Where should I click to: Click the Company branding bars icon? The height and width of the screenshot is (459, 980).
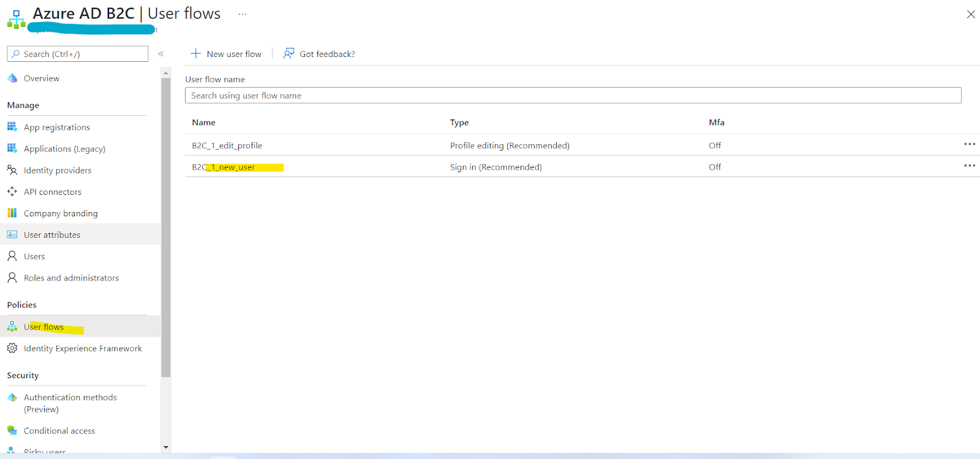pos(12,213)
